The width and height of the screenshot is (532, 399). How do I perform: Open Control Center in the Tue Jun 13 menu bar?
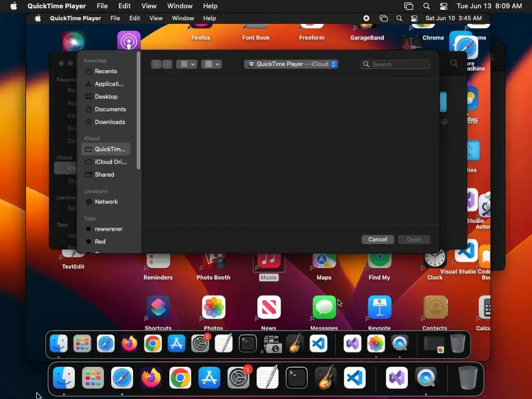444,6
